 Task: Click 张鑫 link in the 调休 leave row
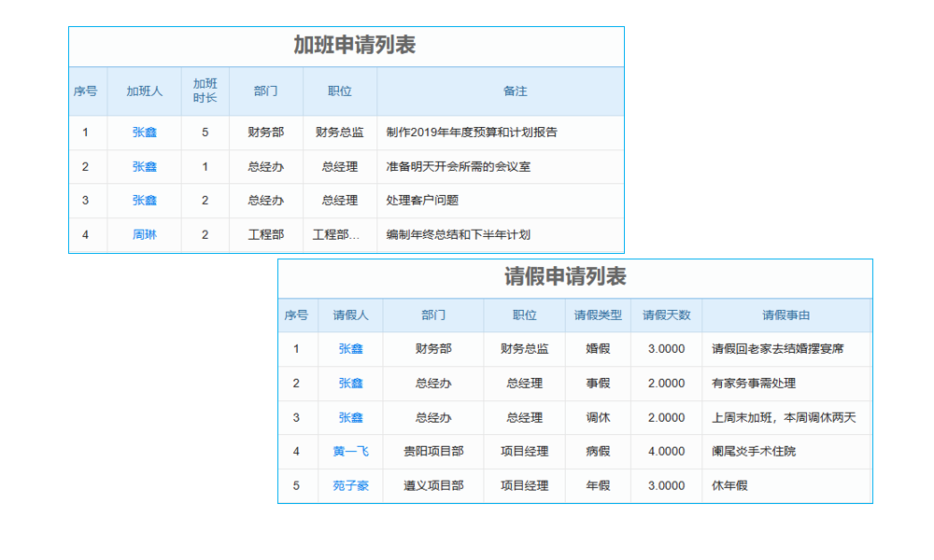click(x=351, y=417)
